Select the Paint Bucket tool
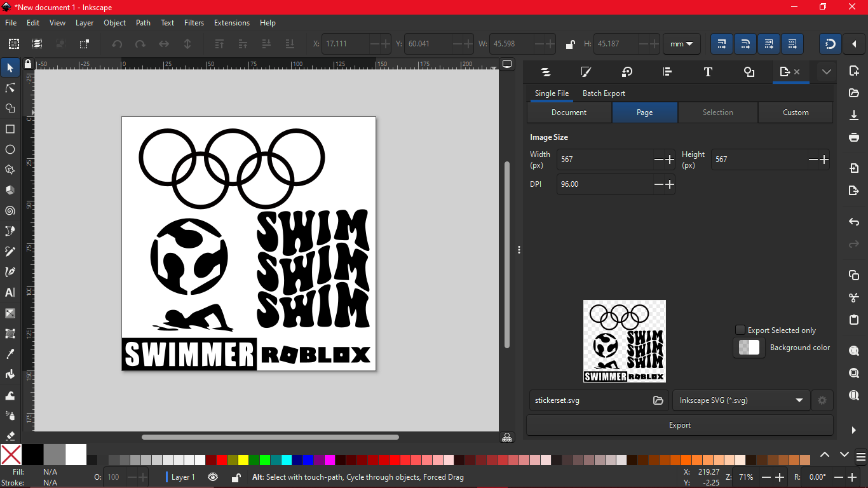 pyautogui.click(x=10, y=374)
